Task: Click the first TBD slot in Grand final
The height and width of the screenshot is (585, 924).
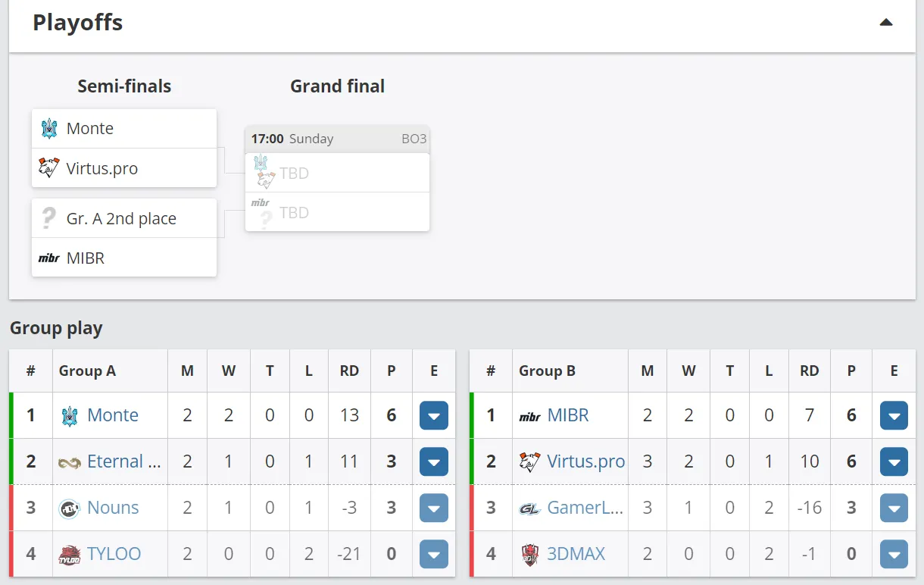Action: pos(337,173)
